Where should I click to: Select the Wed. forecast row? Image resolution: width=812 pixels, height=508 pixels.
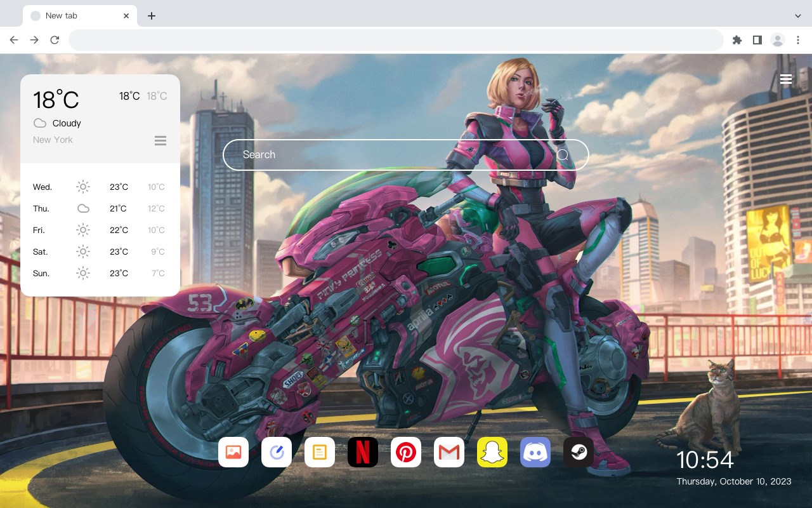tap(100, 187)
